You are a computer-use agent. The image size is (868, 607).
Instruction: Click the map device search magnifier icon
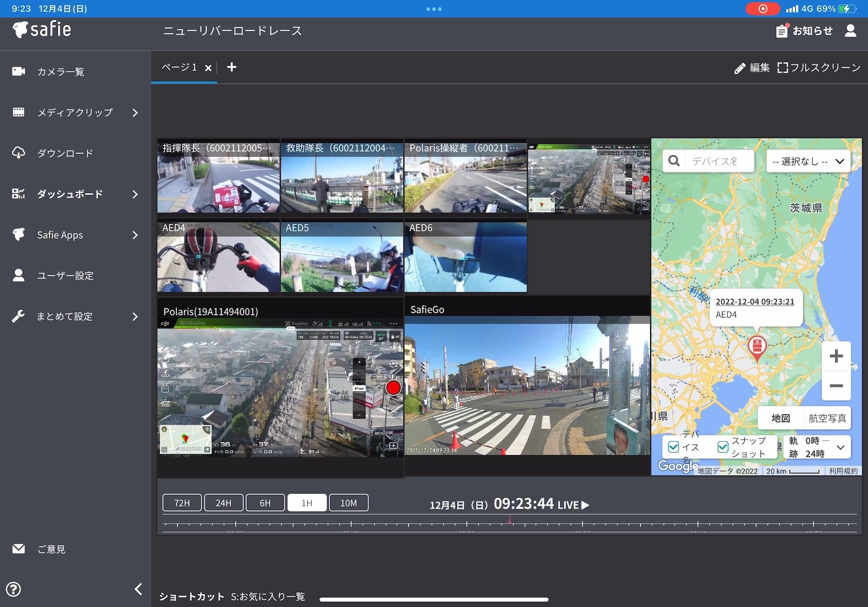click(x=674, y=161)
